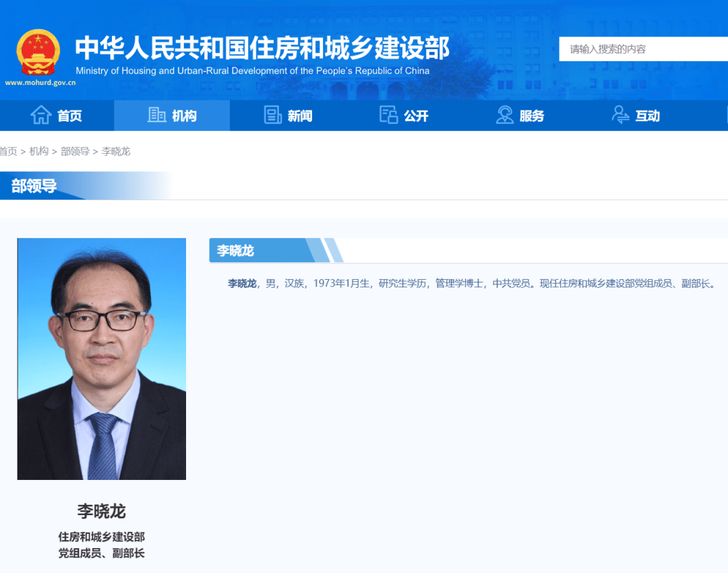Click the national emblem logo
The height and width of the screenshot is (573, 728).
(x=38, y=53)
